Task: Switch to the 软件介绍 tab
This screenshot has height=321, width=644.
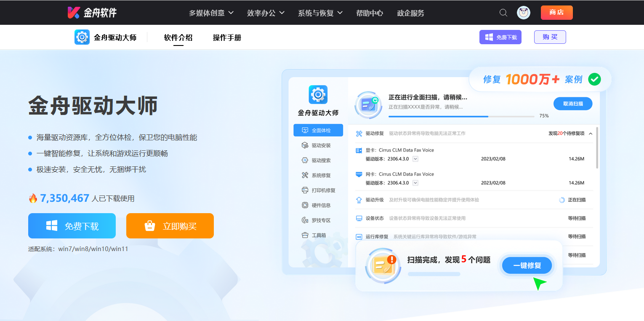Action: [178, 37]
